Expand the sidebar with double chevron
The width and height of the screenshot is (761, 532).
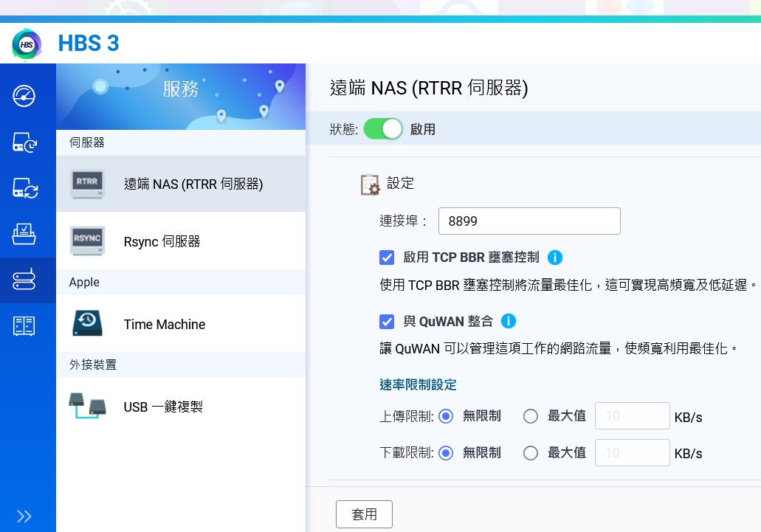24,516
